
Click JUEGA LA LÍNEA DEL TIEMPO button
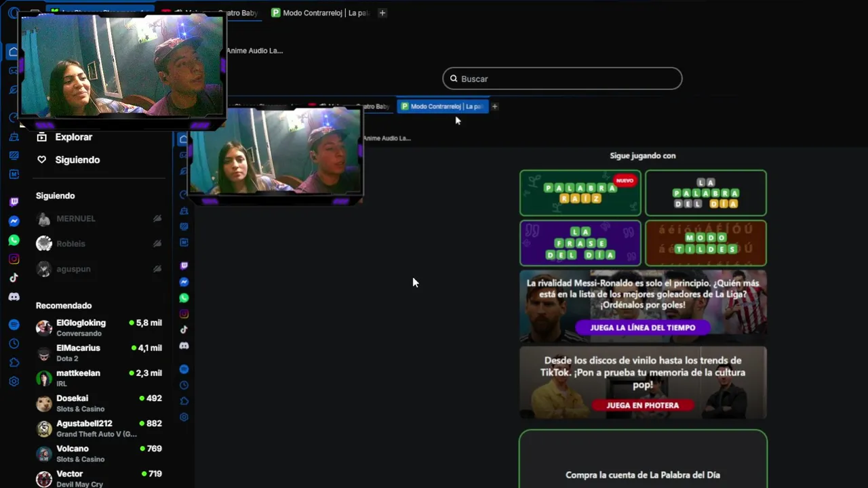click(x=643, y=327)
